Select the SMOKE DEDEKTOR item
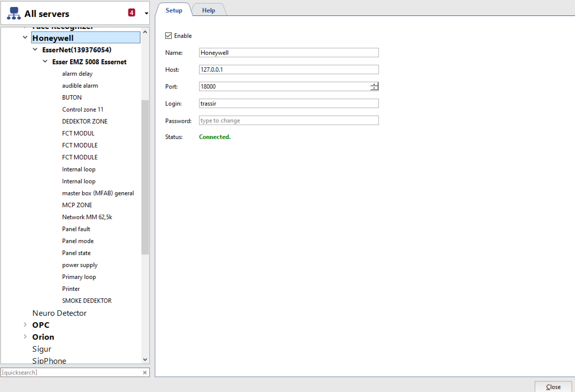The width and height of the screenshot is (575, 392). tap(87, 301)
